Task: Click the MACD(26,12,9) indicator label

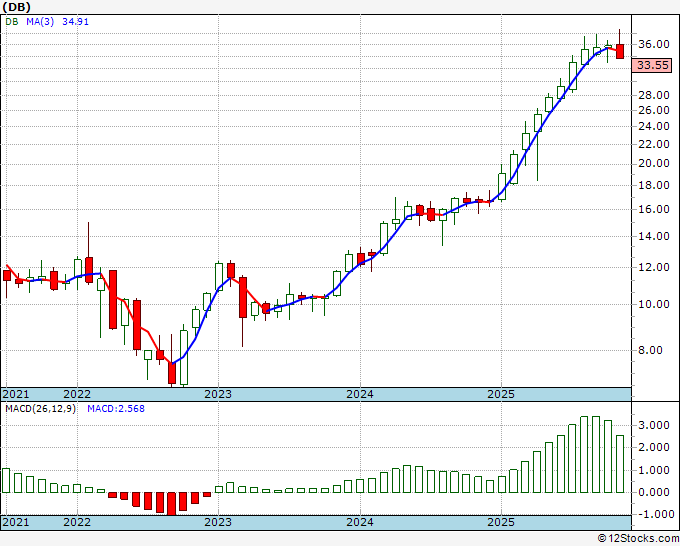Action: [40, 409]
